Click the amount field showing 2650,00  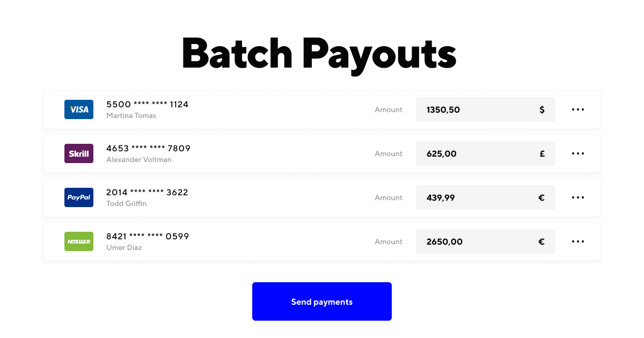tap(472, 241)
